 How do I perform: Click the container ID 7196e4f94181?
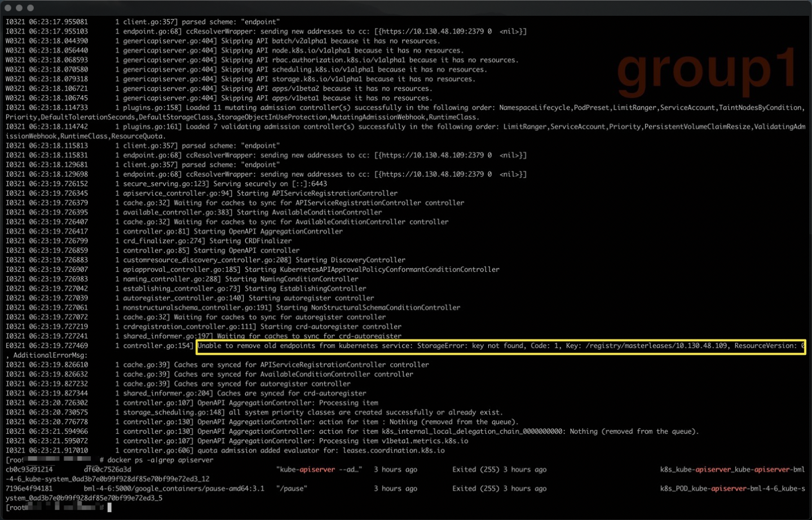point(29,488)
